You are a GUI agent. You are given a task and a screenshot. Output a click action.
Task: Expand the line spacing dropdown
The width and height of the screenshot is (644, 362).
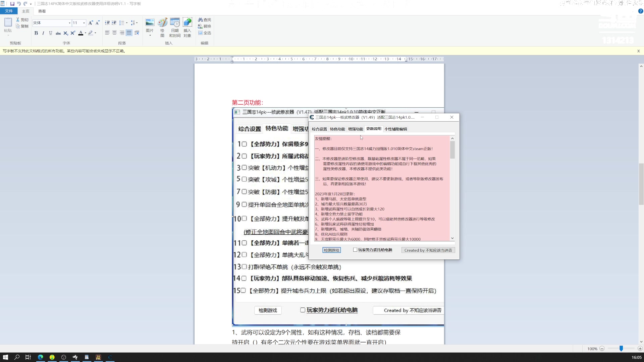(x=137, y=23)
